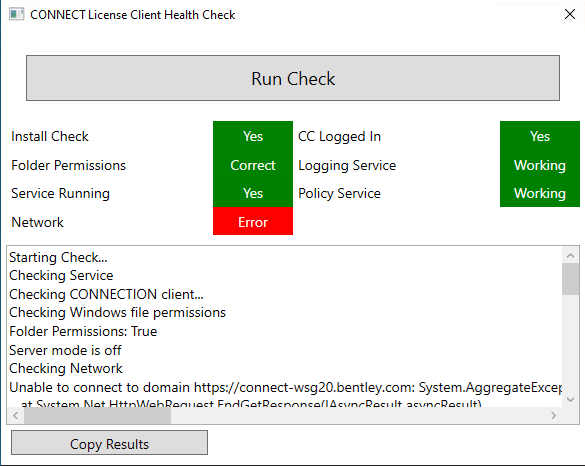
Task: Click the log's scroll down arrow
Action: point(570,399)
